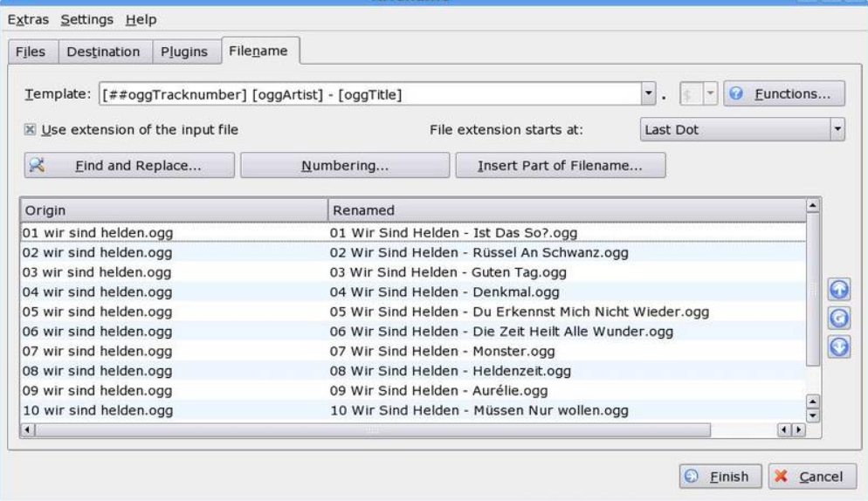
Task: Click the Renamed column header
Action: 568,210
